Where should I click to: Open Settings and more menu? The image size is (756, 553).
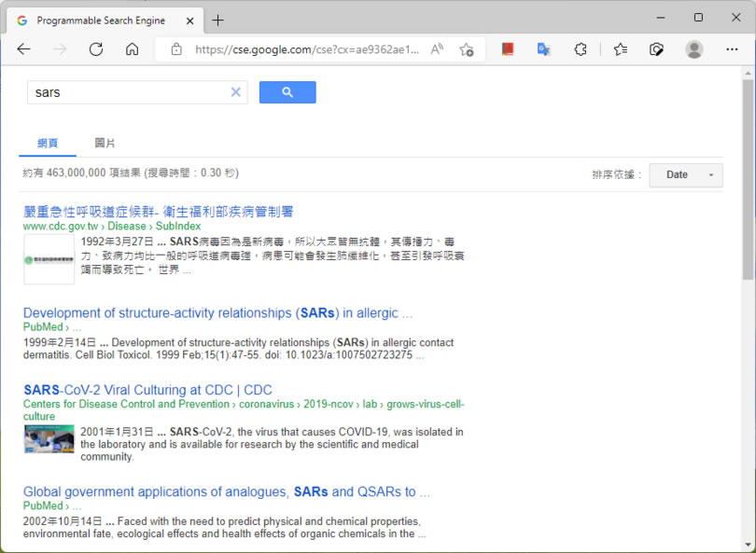(732, 49)
